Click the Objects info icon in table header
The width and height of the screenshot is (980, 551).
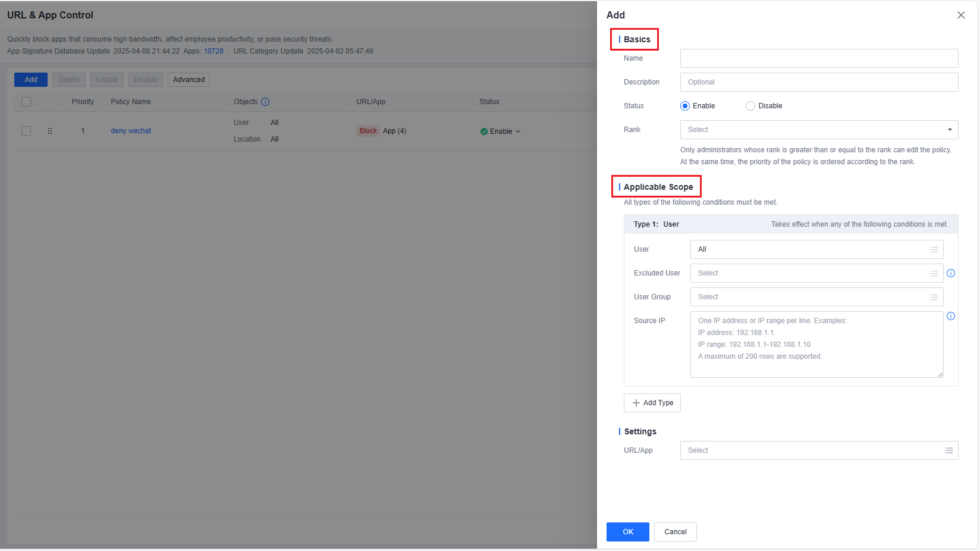coord(265,102)
